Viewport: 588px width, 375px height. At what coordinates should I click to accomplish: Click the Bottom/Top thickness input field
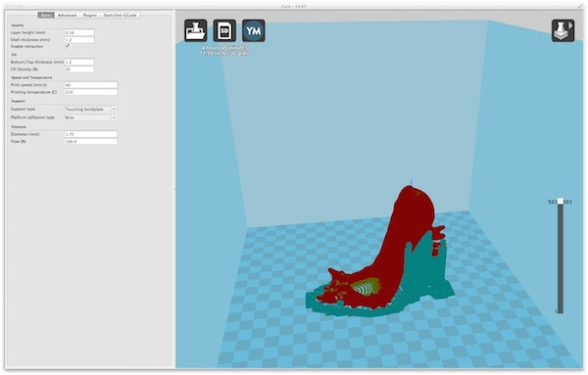[79, 62]
